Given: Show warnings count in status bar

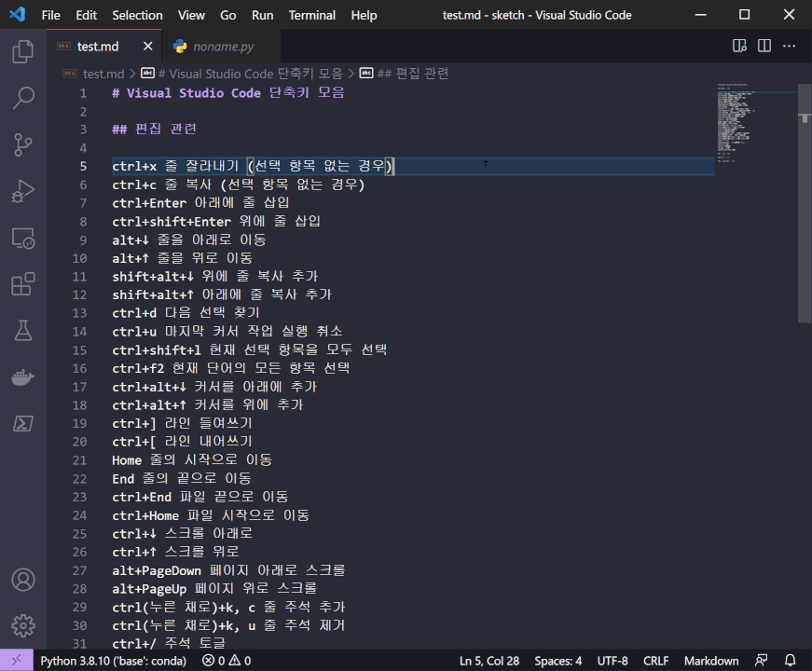Looking at the screenshot, I should (241, 661).
